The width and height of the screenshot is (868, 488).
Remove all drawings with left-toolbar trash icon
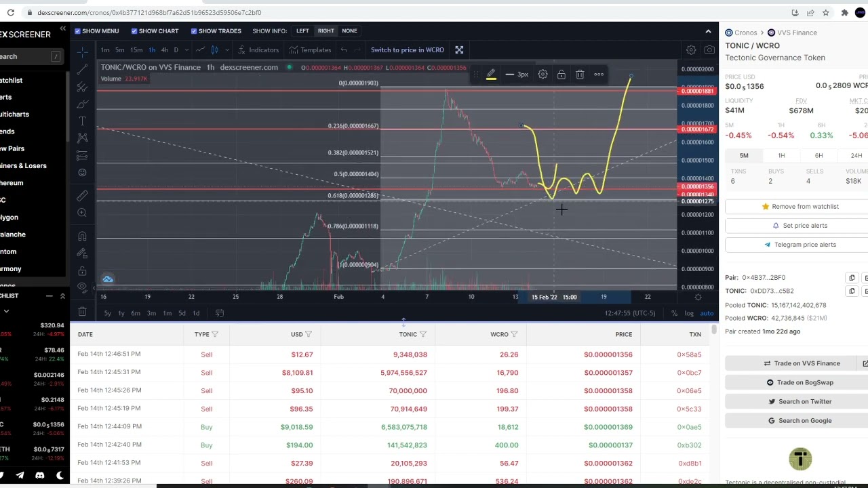[x=82, y=311]
